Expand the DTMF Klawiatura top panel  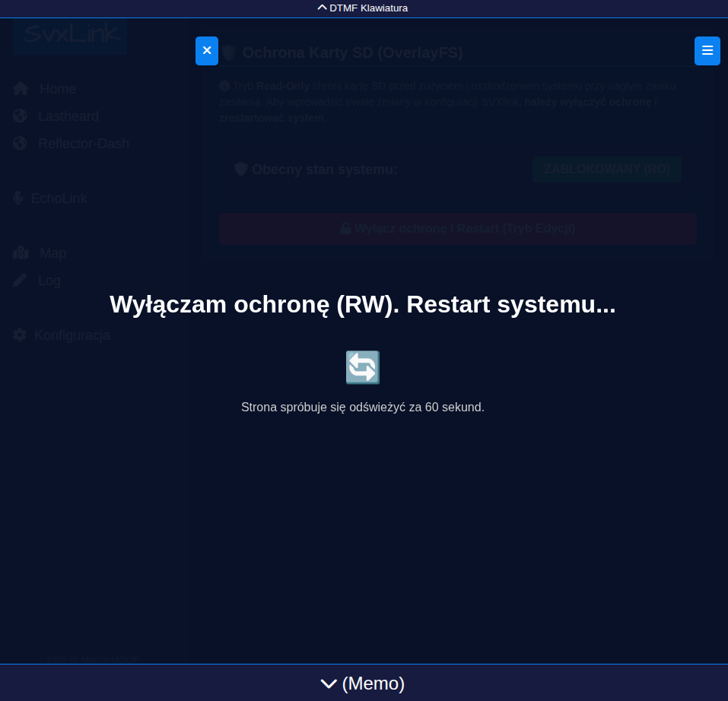coord(363,8)
